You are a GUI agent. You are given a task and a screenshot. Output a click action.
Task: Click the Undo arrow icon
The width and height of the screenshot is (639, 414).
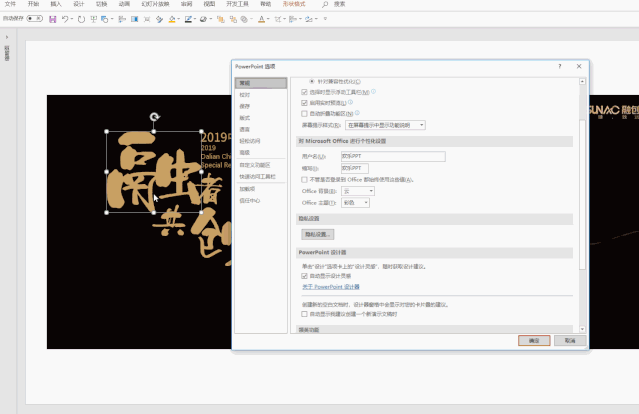click(x=65, y=19)
